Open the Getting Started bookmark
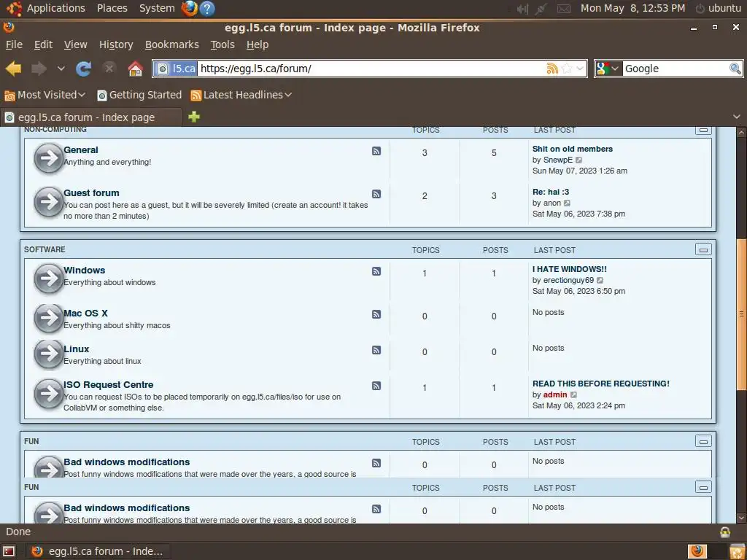Image resolution: width=747 pixels, height=560 pixels. (139, 95)
